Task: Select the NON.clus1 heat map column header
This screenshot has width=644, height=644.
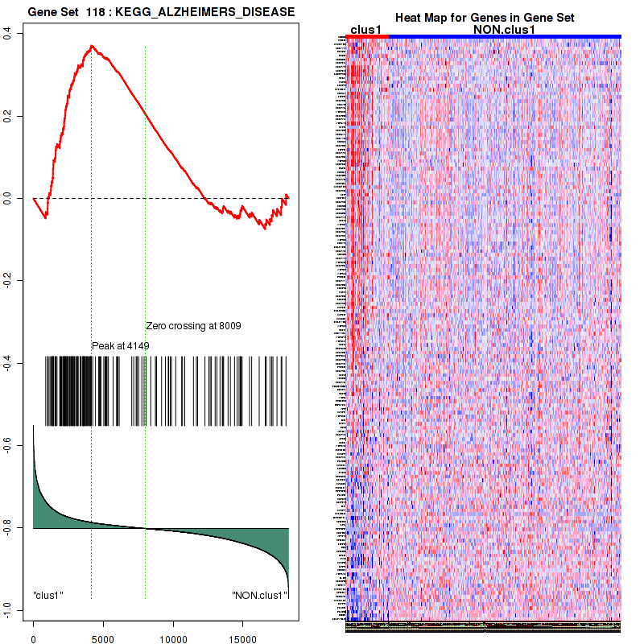Action: (x=504, y=30)
